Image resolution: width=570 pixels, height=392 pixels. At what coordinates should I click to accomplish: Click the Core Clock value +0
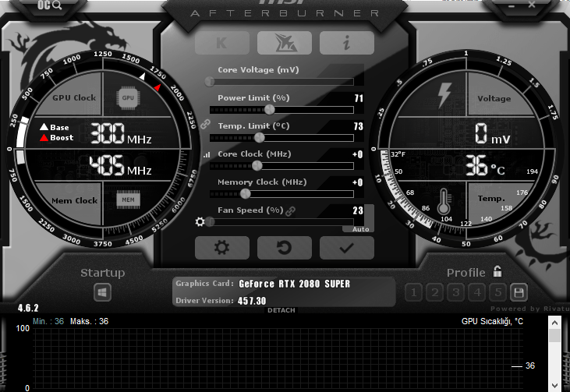tap(358, 154)
